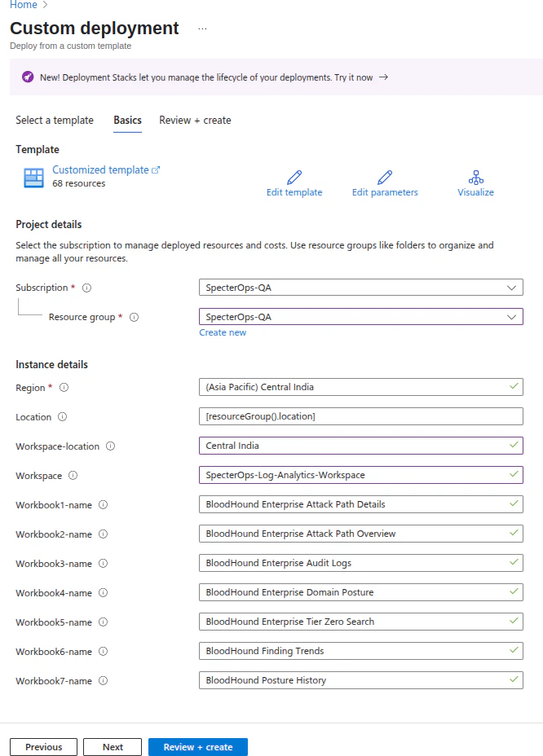The height and width of the screenshot is (756, 543).
Task: Click the Workbook7-name input field
Action: click(x=361, y=680)
